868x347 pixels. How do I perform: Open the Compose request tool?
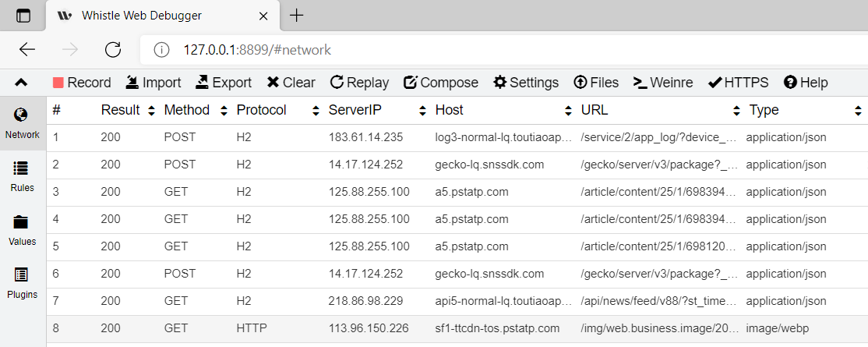pyautogui.click(x=441, y=83)
